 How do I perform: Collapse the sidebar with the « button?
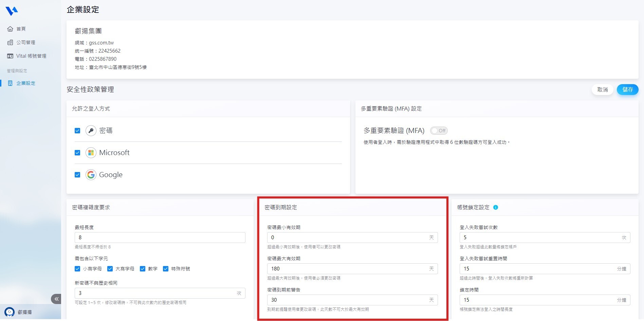coord(56,299)
